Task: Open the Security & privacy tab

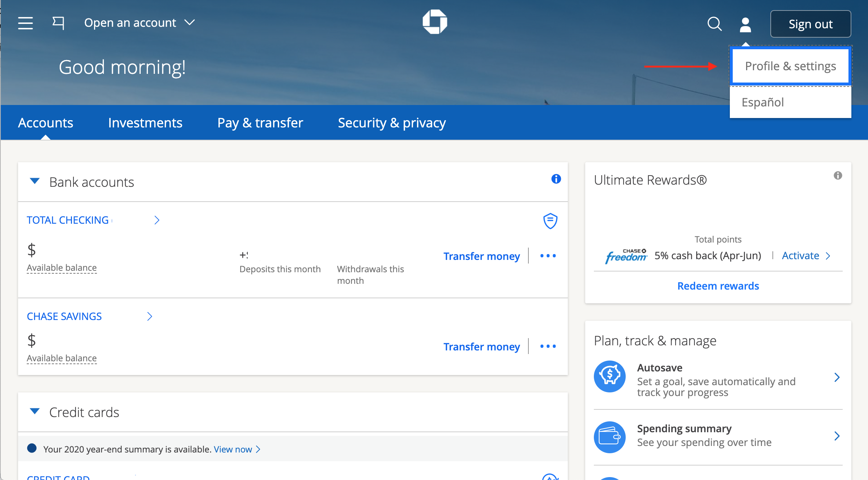Action: 392,123
